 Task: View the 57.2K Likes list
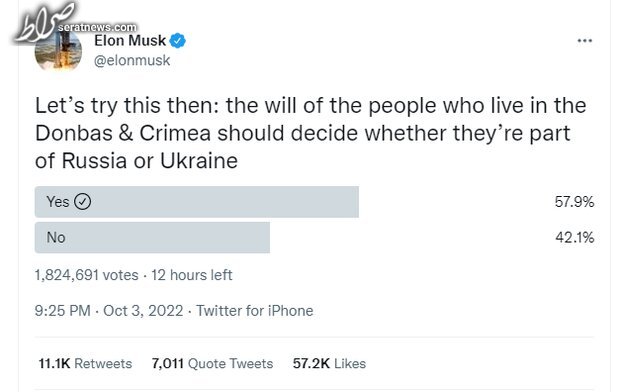tap(329, 364)
